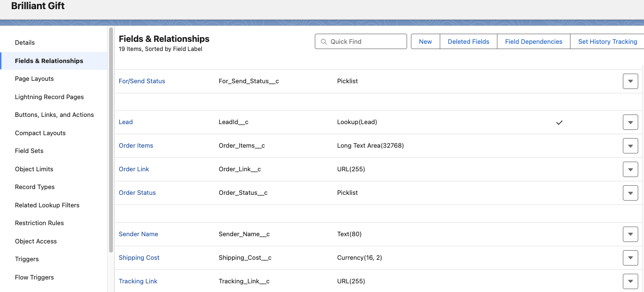This screenshot has width=644, height=292.
Task: Open the action menu for For/Send Status row
Action: click(x=630, y=81)
